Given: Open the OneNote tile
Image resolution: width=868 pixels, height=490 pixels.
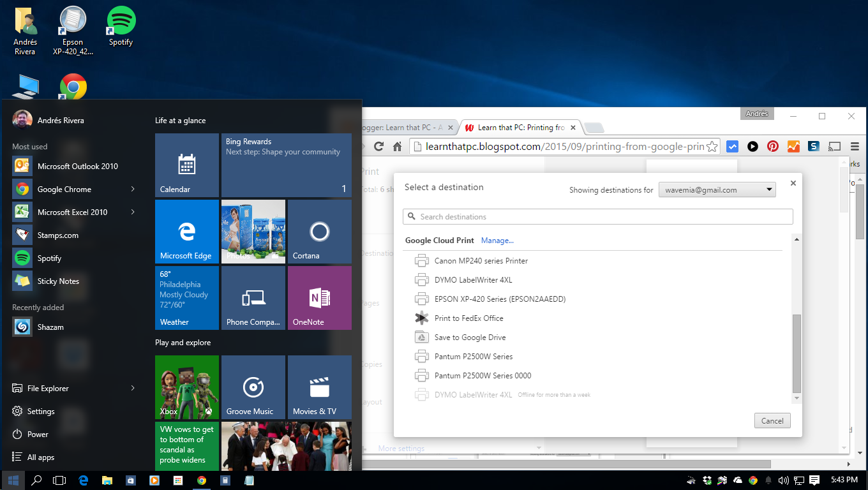Looking at the screenshot, I should click(320, 298).
